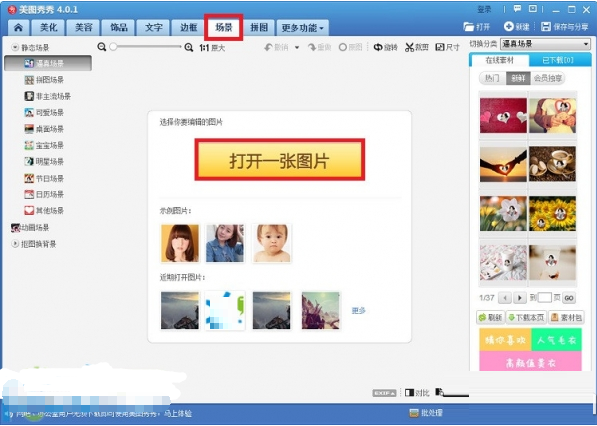The image size is (597, 426).
Task: Choose the coffee cup scene template
Action: pyautogui.click(x=552, y=164)
